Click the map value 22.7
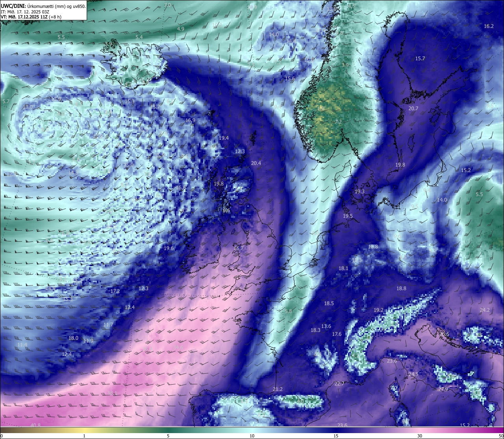This screenshot has height=439, width=504. (x=339, y=383)
